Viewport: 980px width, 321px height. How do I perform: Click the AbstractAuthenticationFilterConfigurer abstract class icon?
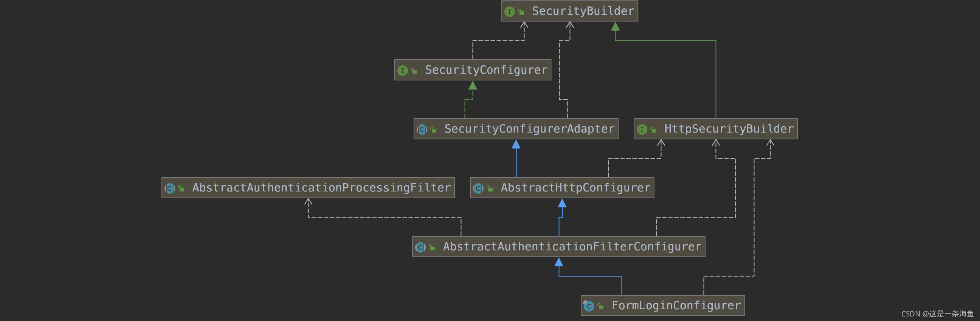click(420, 247)
